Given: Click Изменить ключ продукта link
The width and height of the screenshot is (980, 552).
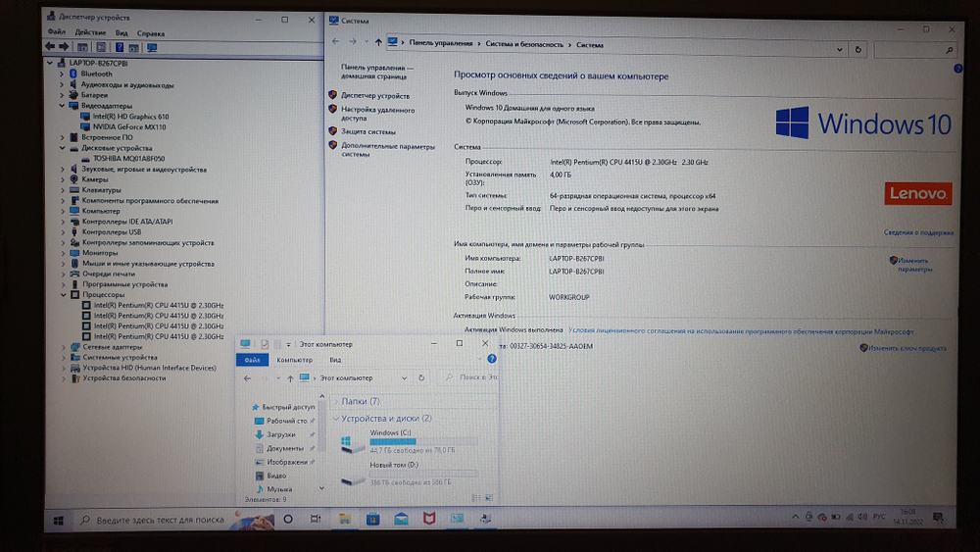Looking at the screenshot, I should click(x=906, y=348).
